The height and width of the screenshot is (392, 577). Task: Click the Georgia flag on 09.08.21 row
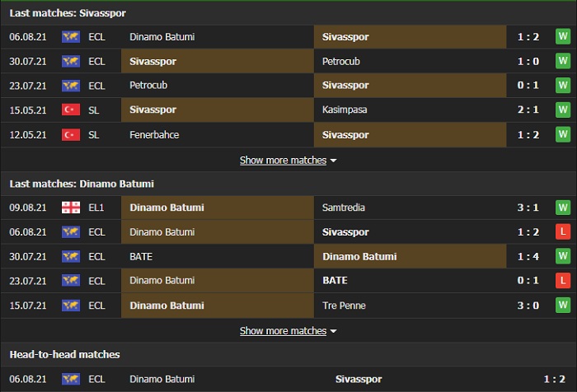[x=71, y=208]
